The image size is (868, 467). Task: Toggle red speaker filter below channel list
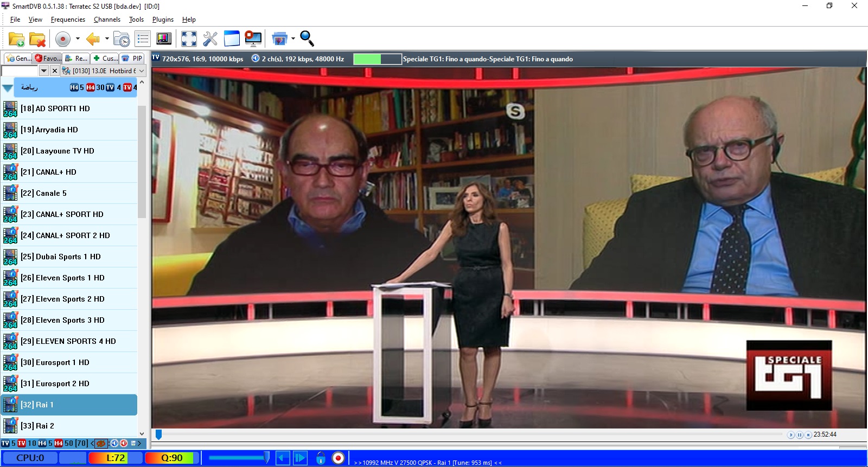pyautogui.click(x=124, y=443)
